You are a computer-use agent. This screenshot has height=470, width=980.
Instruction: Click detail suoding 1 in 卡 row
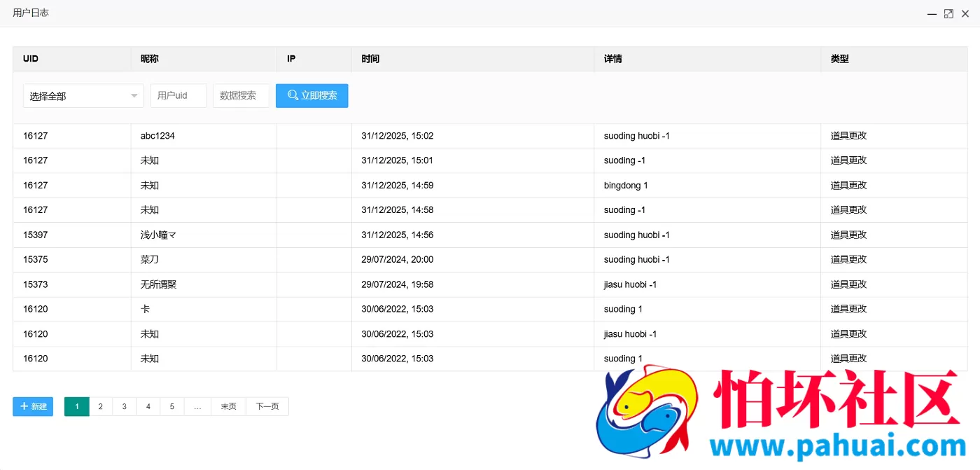click(623, 309)
